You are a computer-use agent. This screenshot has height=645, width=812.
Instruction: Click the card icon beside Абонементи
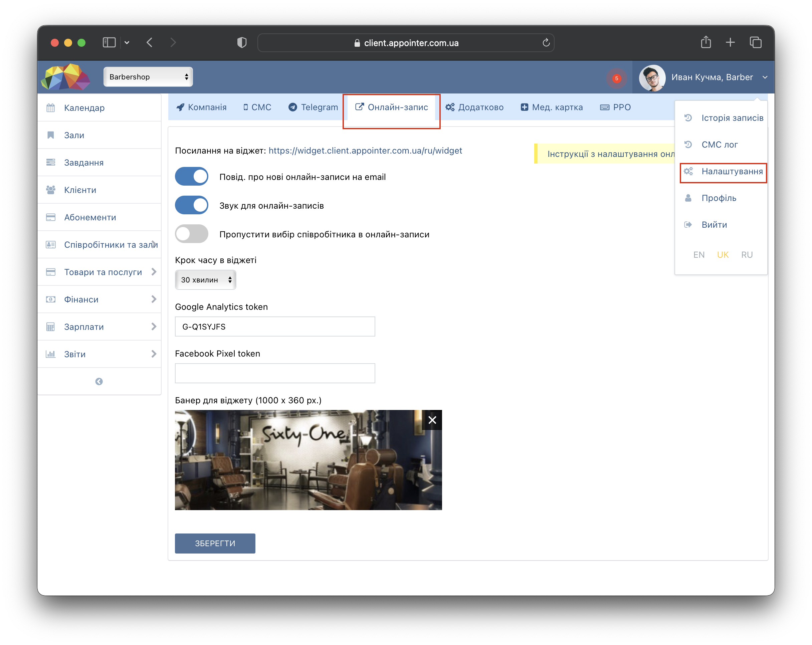[x=50, y=217]
